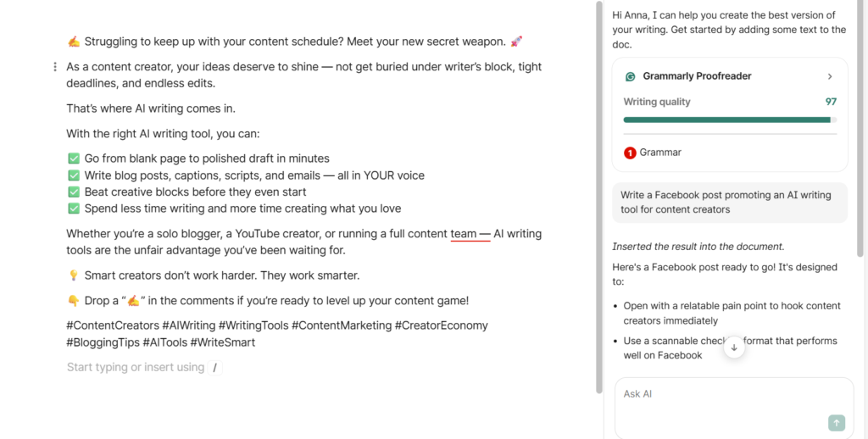Click the checkmark beside 'Go from blank page'
Image resolution: width=868 pixels, height=439 pixels.
74,158
